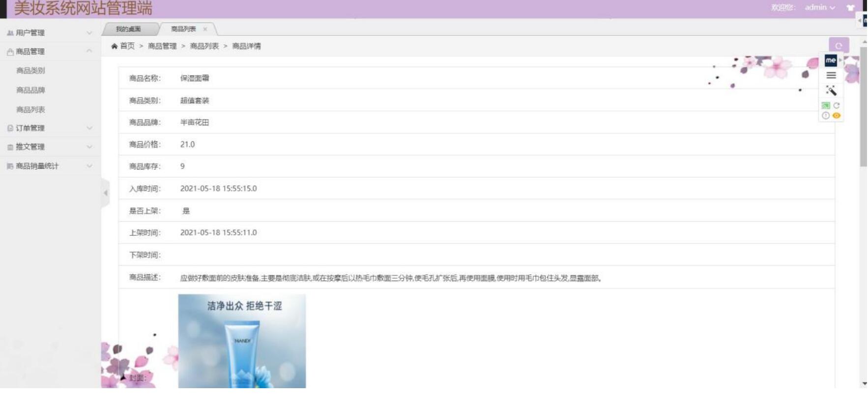Click chevron next to 推文管理
The image size is (868, 399).
pyautogui.click(x=89, y=147)
